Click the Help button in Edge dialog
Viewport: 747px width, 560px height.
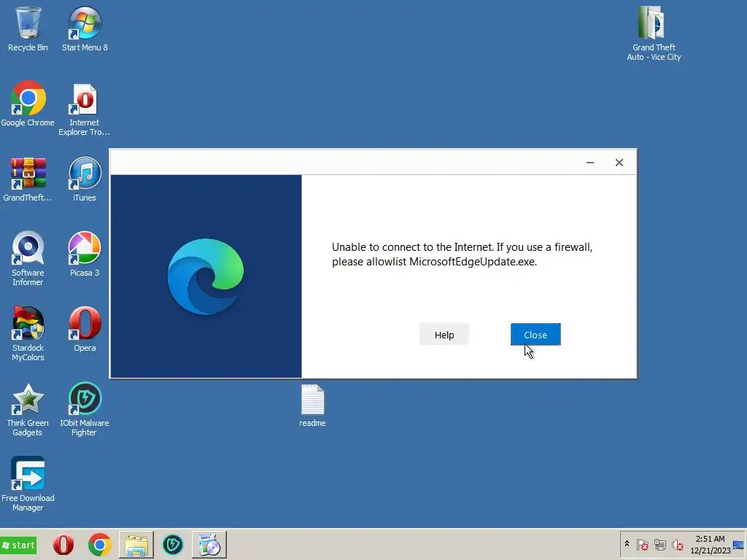pyautogui.click(x=444, y=335)
